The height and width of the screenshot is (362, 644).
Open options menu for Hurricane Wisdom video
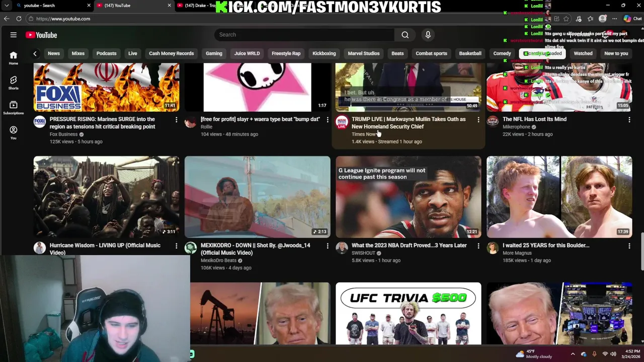(x=176, y=246)
